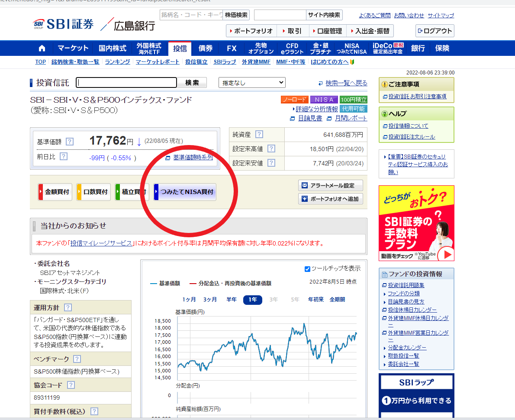The width and height of the screenshot is (515, 420).
Task: Open help icon next to 前日比
Action: point(64,156)
